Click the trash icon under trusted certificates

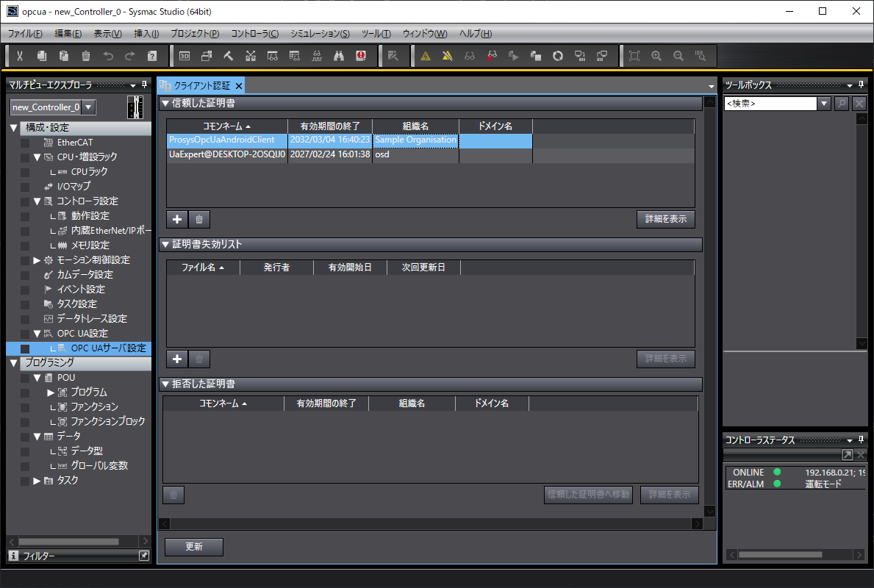[199, 219]
